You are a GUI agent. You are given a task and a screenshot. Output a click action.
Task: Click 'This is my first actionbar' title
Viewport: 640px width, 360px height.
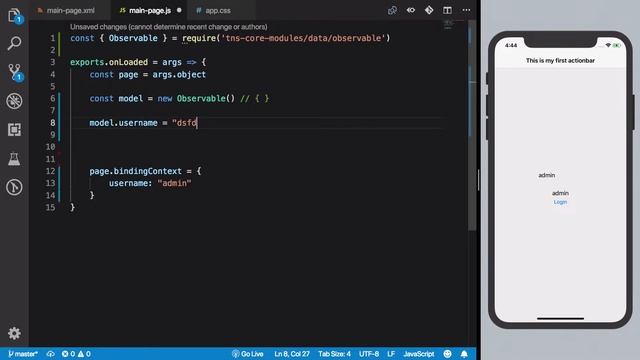click(x=560, y=60)
